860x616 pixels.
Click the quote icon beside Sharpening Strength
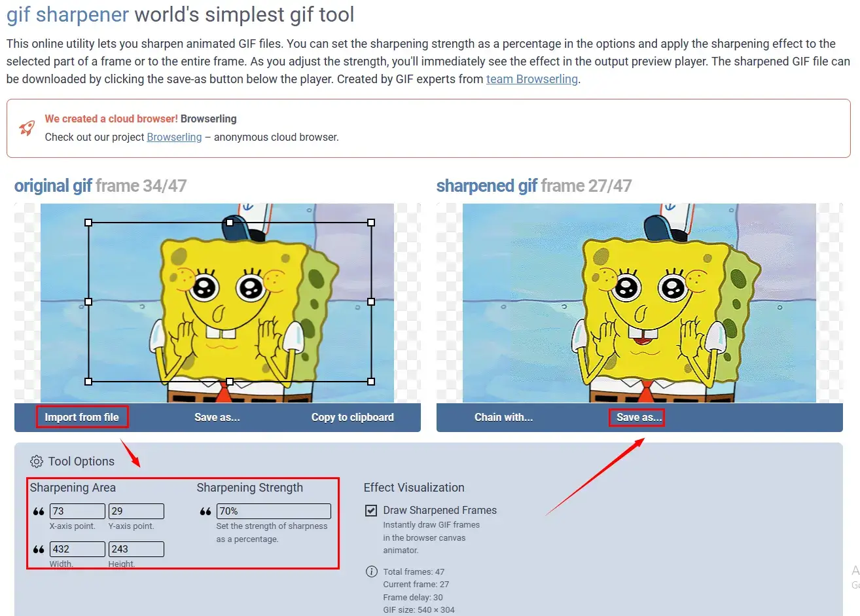point(206,511)
